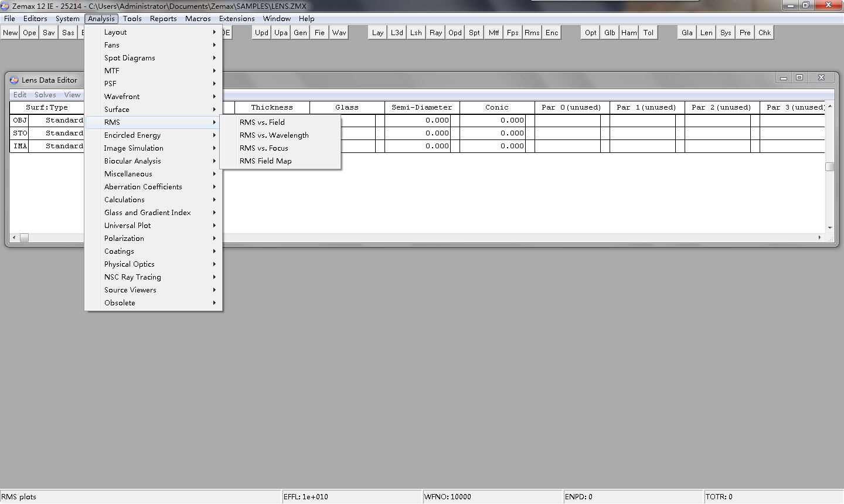Viewport: 844px width, 504px height.
Task: Click the Lsh (Shaded Model) toolbar button
Action: click(x=416, y=33)
